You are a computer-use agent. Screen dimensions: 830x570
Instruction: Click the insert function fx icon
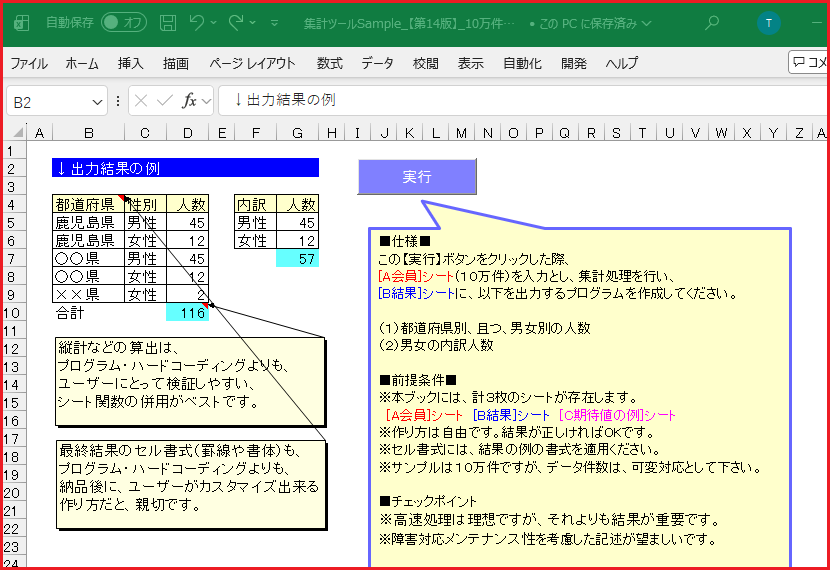[189, 101]
